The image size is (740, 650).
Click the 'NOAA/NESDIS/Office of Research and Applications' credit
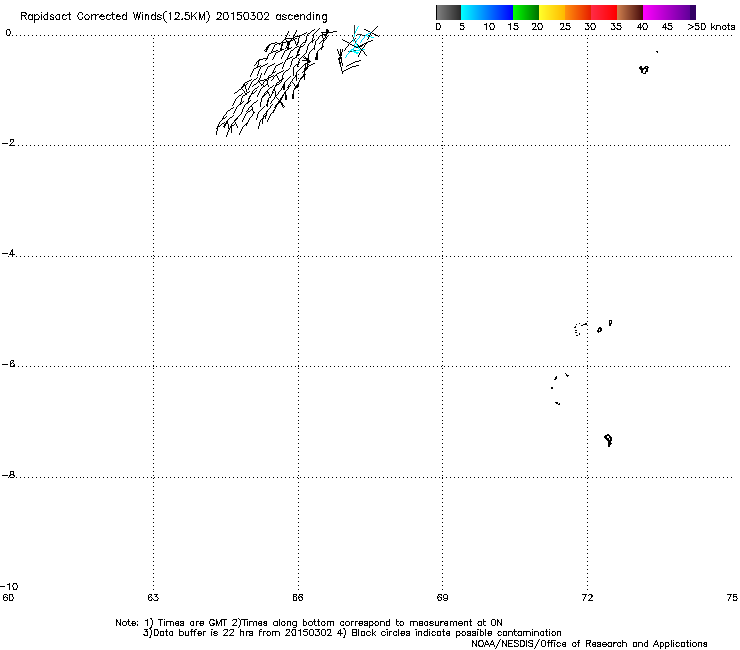589,644
